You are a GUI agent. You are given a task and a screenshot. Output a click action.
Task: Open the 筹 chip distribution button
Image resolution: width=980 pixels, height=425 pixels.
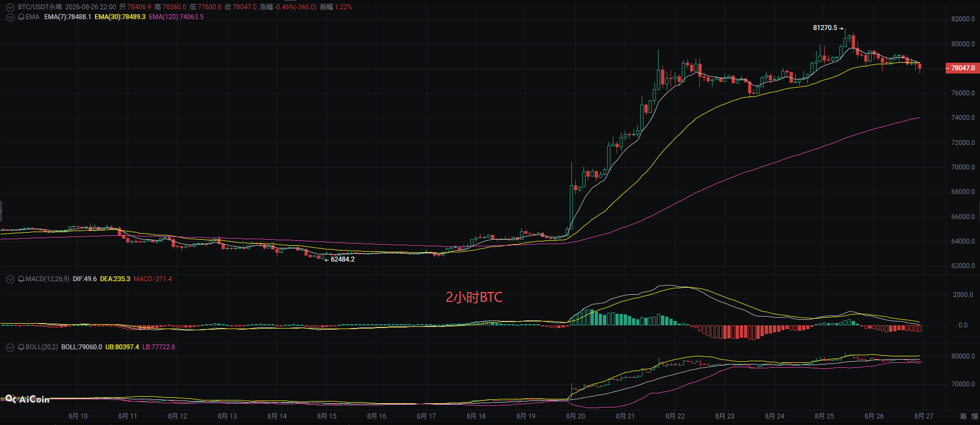[x=963, y=416]
